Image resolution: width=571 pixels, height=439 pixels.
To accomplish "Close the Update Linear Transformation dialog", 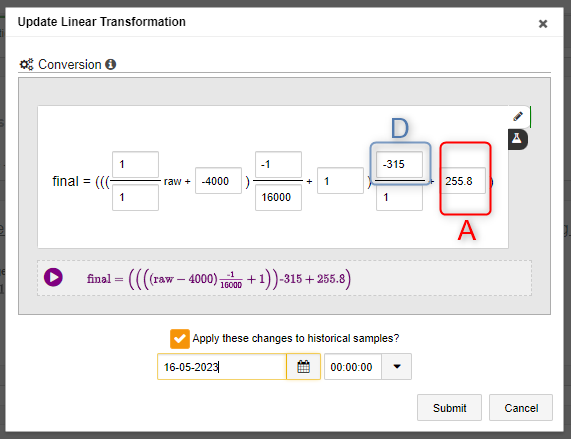I will pos(543,24).
